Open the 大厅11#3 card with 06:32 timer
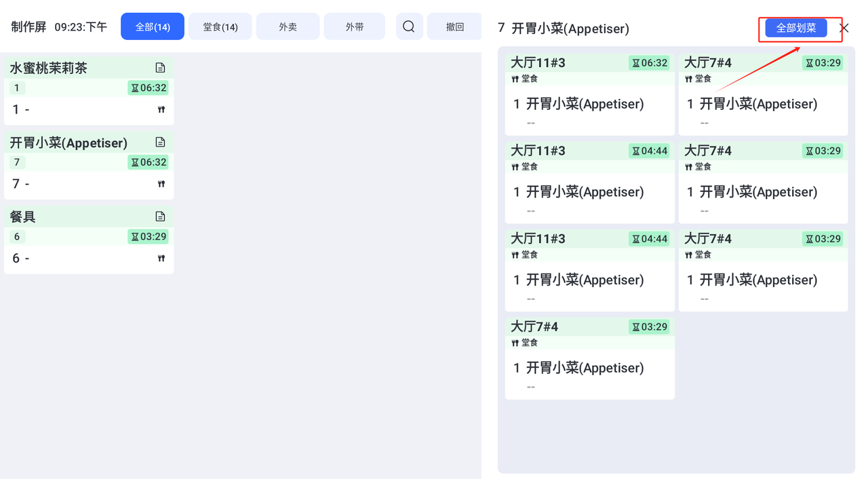The height and width of the screenshot is (479, 868). [590, 95]
